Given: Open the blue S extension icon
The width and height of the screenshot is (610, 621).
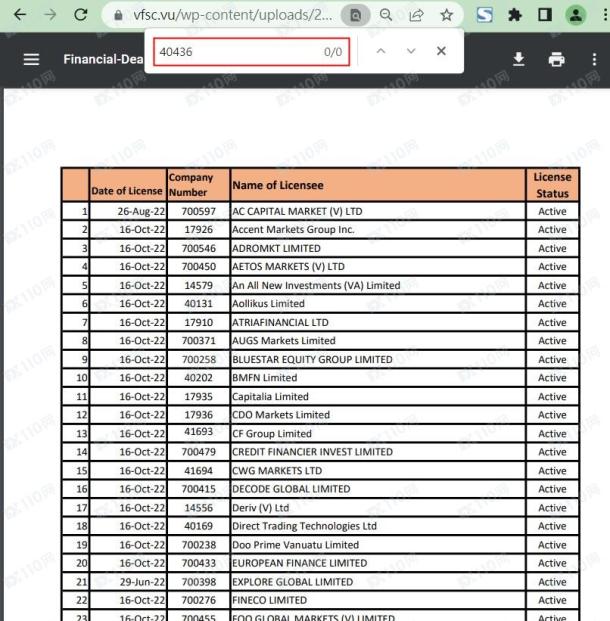Looking at the screenshot, I should (x=485, y=15).
